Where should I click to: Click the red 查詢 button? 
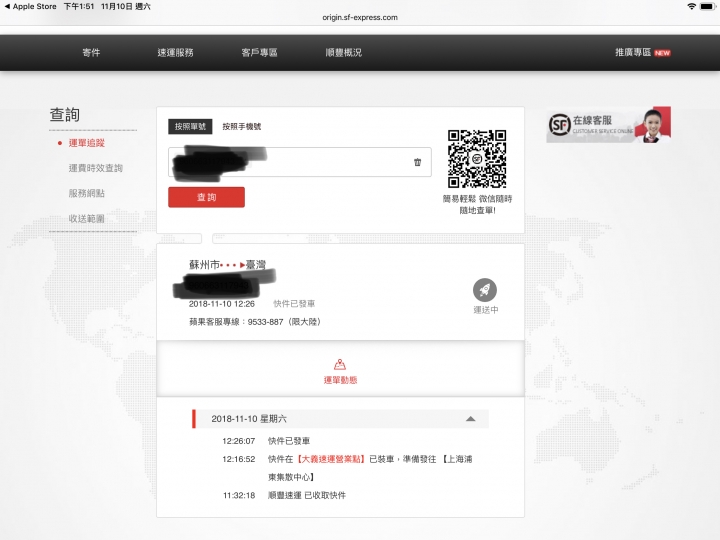(206, 197)
